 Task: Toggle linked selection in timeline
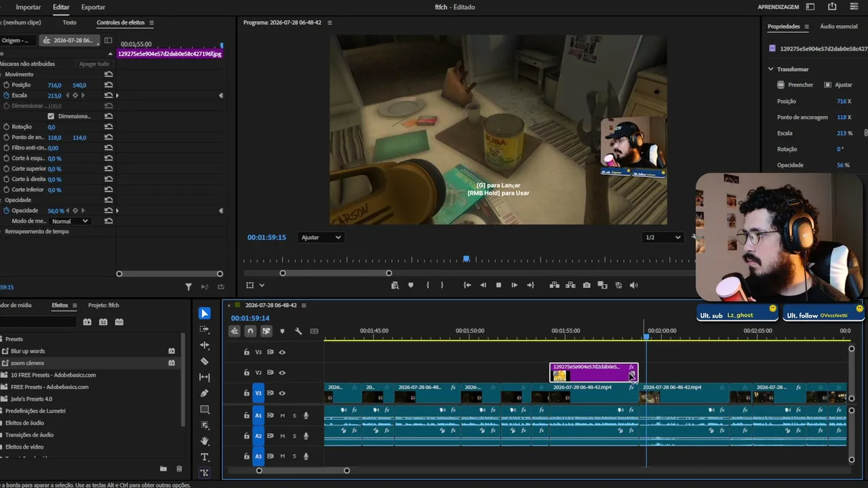[x=266, y=331]
